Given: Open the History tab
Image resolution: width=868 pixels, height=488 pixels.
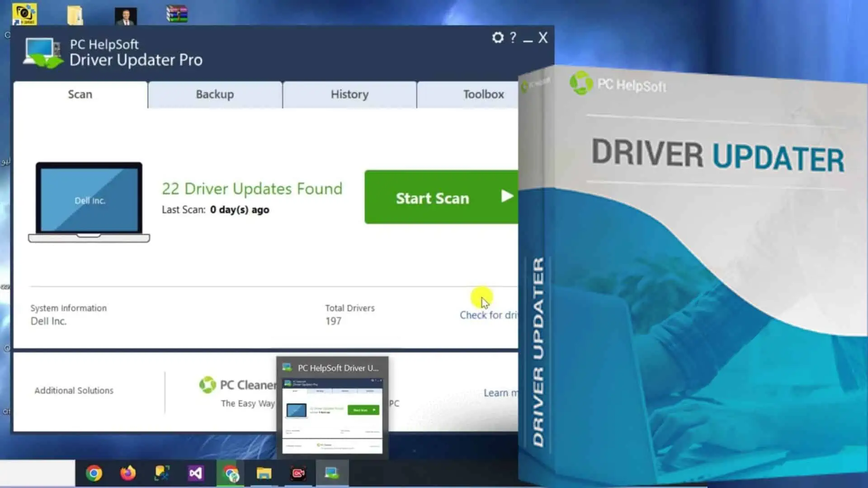Looking at the screenshot, I should coord(349,94).
